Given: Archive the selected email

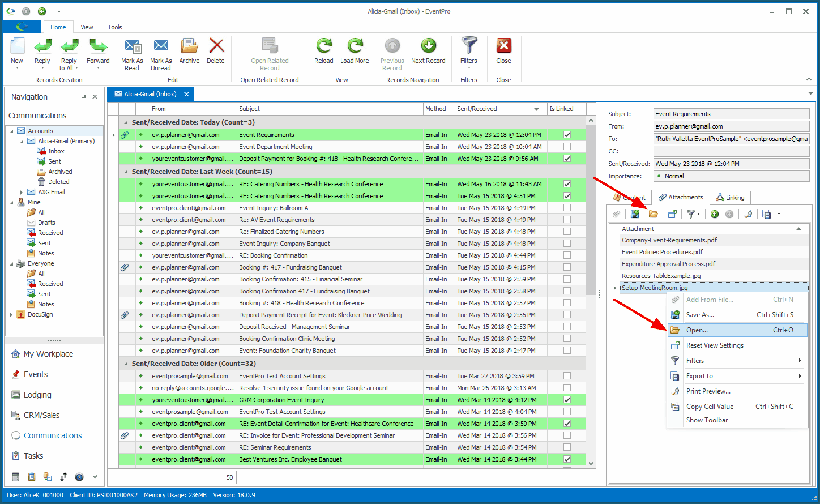Looking at the screenshot, I should coord(189,52).
